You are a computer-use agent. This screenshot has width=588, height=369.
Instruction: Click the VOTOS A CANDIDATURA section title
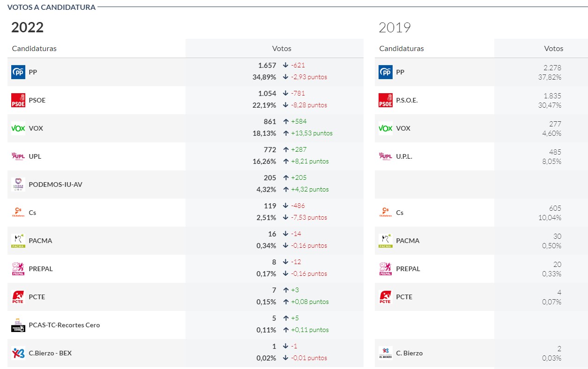(52, 7)
